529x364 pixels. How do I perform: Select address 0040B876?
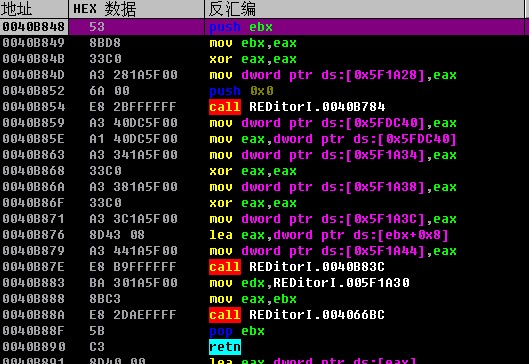pyautogui.click(x=33, y=234)
